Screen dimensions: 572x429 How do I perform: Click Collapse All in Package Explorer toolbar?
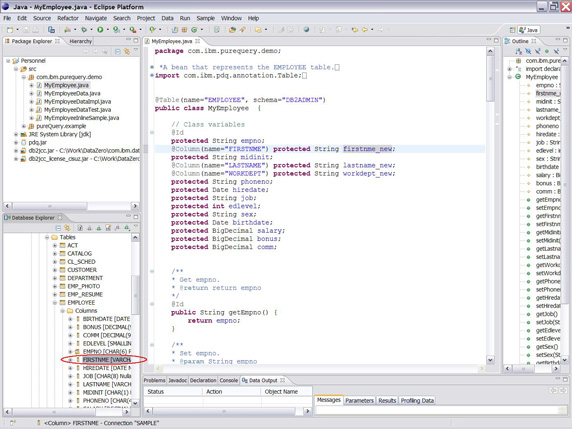click(118, 51)
